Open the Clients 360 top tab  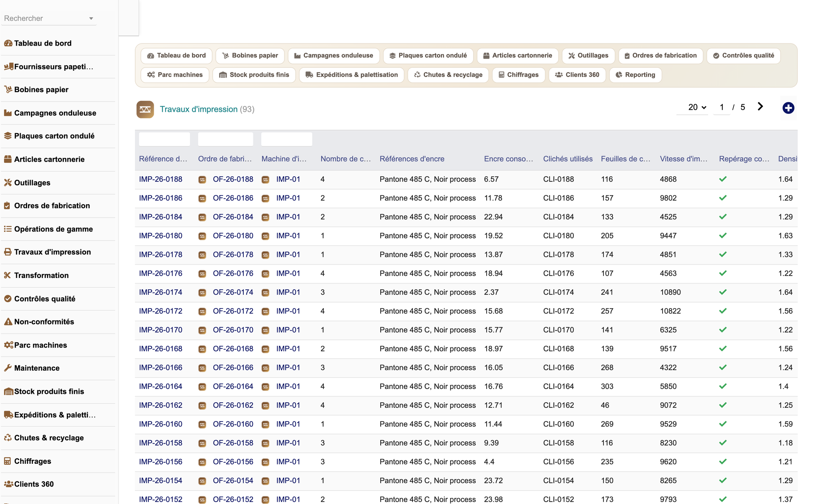click(x=577, y=75)
